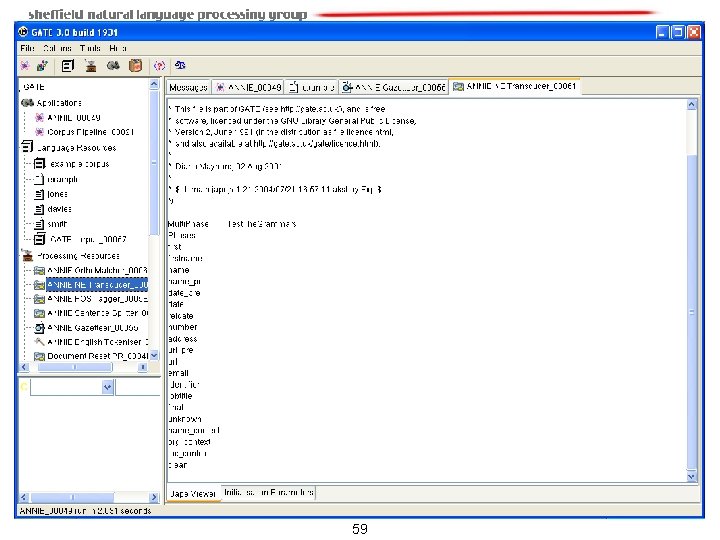Click the Processing Resources node

[78, 256]
